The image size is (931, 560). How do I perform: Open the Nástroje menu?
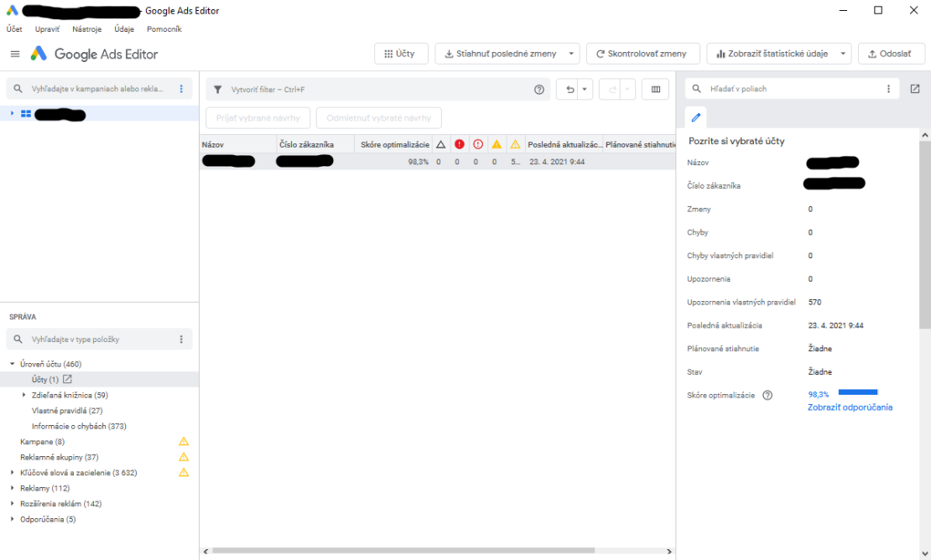pyautogui.click(x=86, y=29)
